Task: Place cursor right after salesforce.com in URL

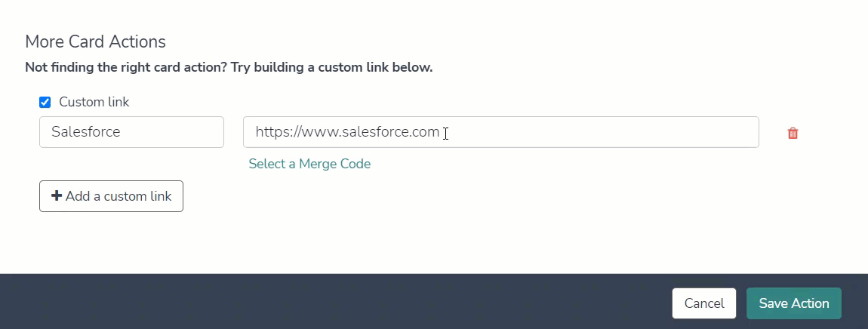Action: (441, 132)
